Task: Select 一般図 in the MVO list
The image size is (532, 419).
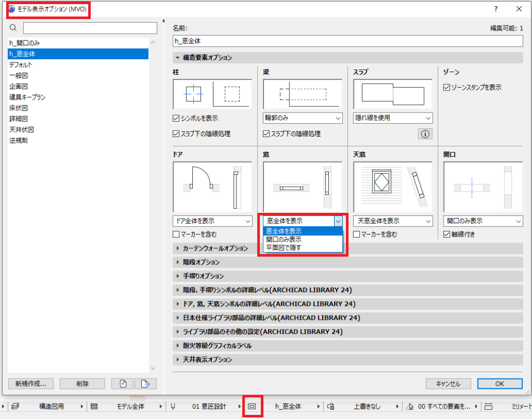Action: (78, 76)
